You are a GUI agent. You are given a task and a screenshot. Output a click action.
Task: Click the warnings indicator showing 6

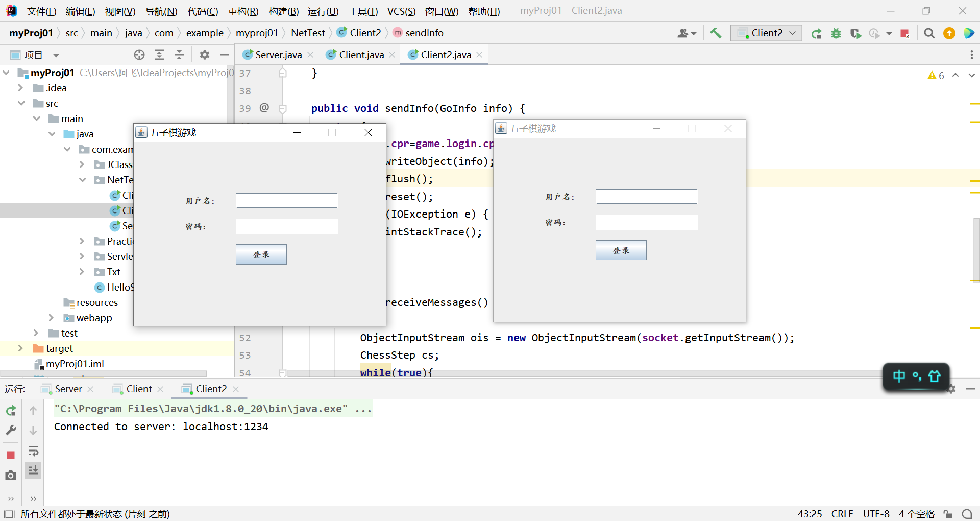pyautogui.click(x=936, y=75)
